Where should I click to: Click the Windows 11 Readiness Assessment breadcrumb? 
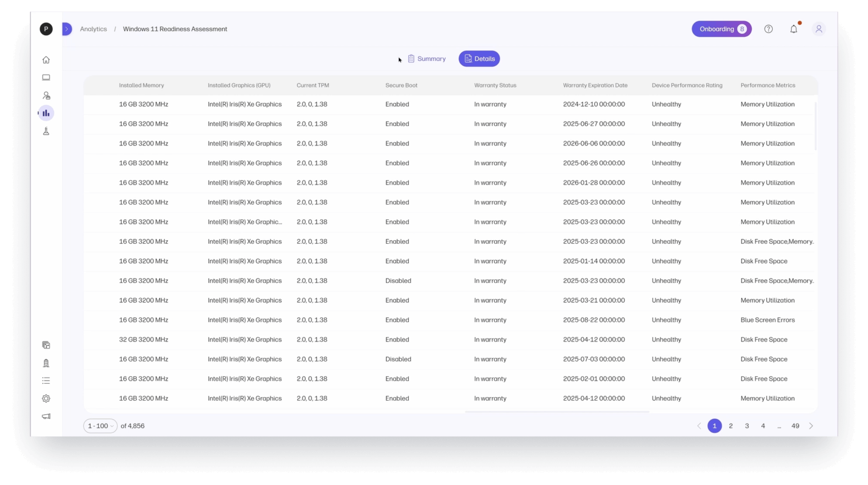pyautogui.click(x=175, y=29)
